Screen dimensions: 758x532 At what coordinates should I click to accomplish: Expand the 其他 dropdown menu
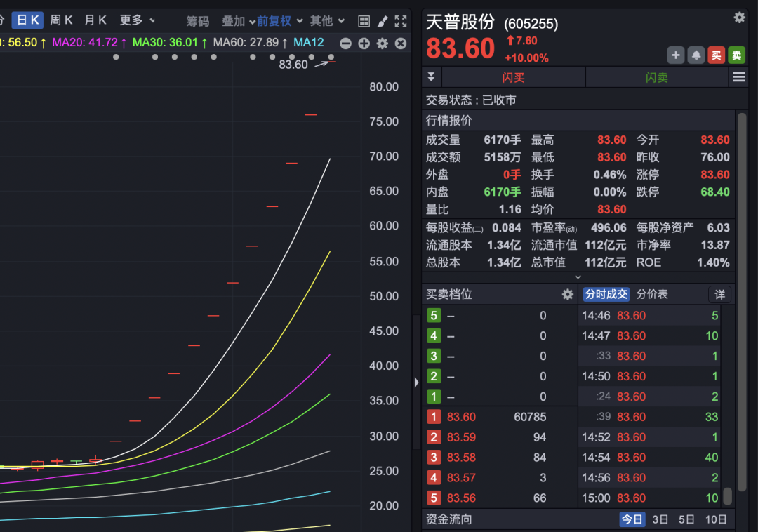(328, 21)
